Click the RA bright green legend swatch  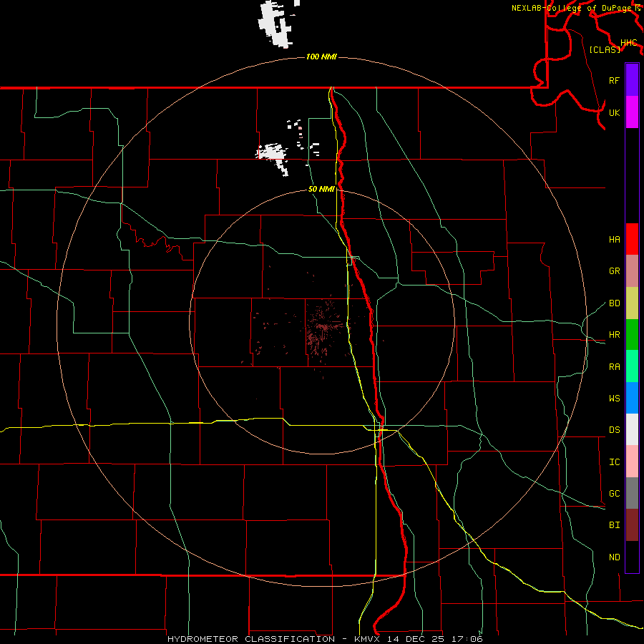(x=632, y=366)
